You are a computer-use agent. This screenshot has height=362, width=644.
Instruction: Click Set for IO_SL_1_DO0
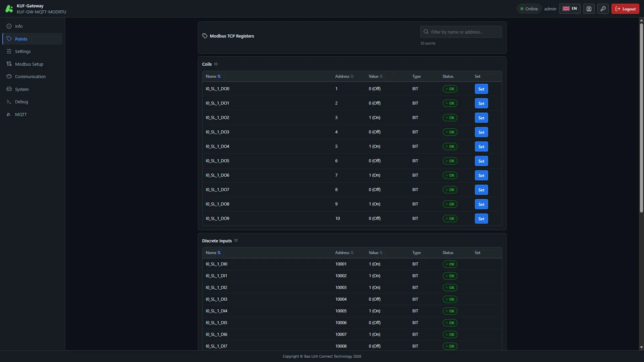coord(481,89)
